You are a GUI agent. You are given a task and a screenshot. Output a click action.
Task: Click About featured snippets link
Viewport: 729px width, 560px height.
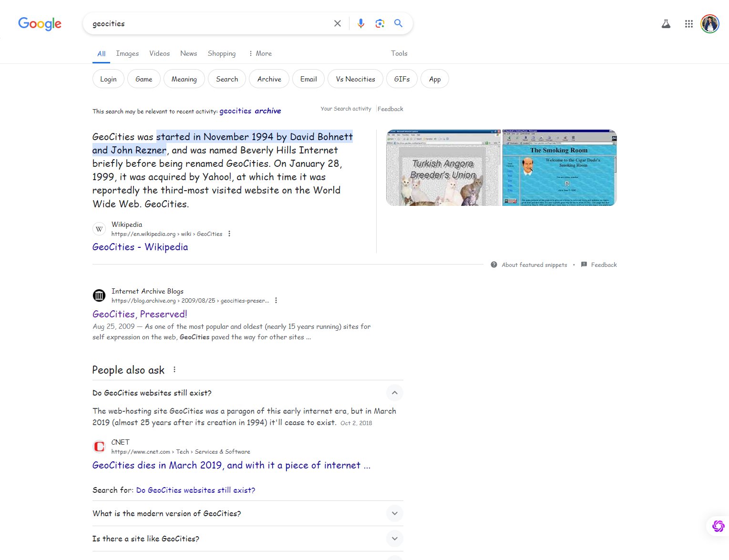[534, 265]
